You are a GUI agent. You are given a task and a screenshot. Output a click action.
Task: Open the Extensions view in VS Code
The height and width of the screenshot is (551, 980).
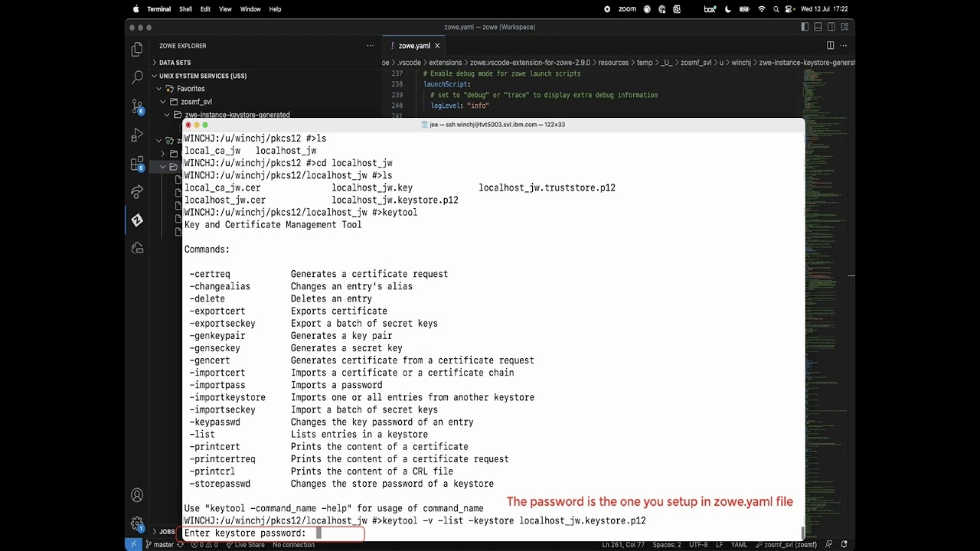pyautogui.click(x=137, y=163)
